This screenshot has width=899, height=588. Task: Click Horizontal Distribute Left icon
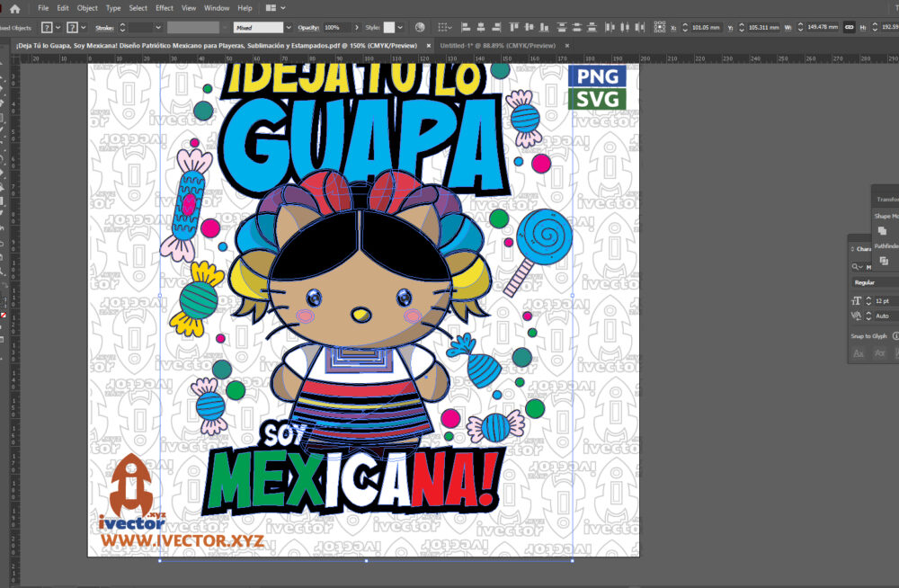coord(610,27)
